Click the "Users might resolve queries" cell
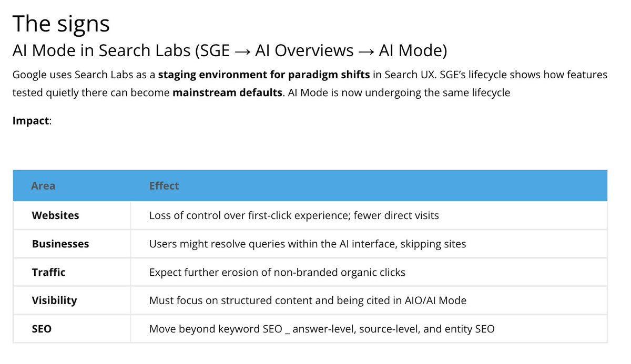Viewport: 631px width, 364px height. (308, 244)
